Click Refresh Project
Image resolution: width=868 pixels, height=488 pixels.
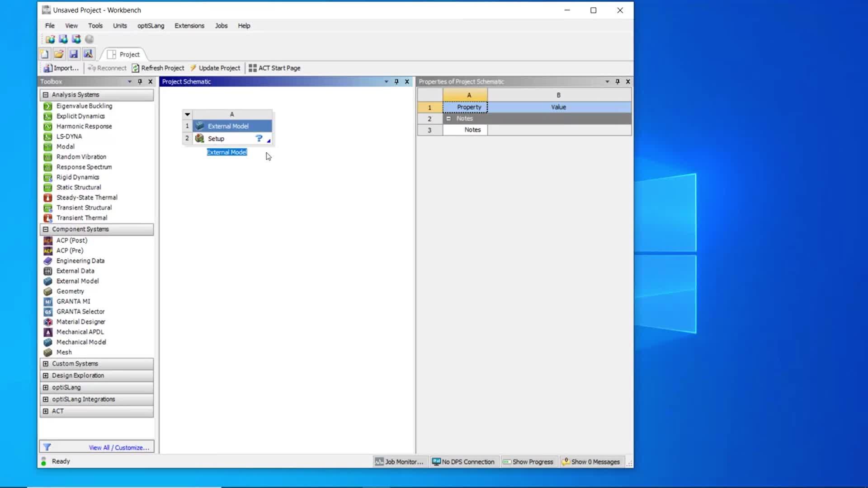click(x=158, y=68)
